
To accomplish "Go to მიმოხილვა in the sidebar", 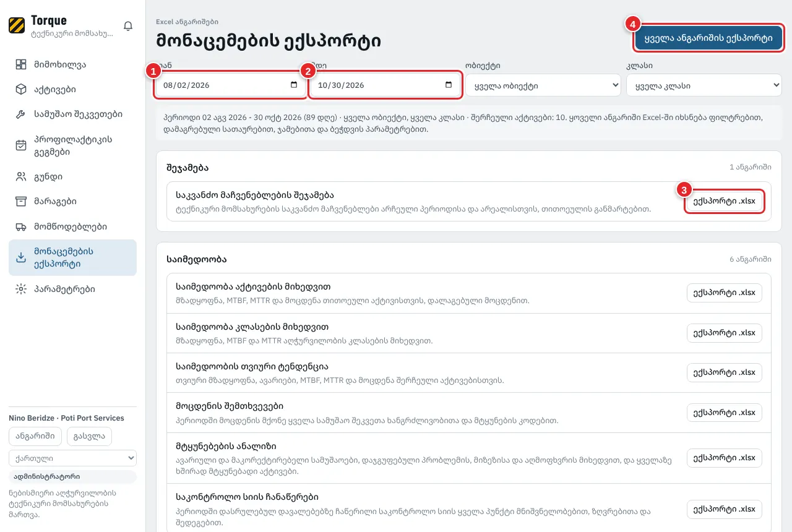I will tap(72, 64).
